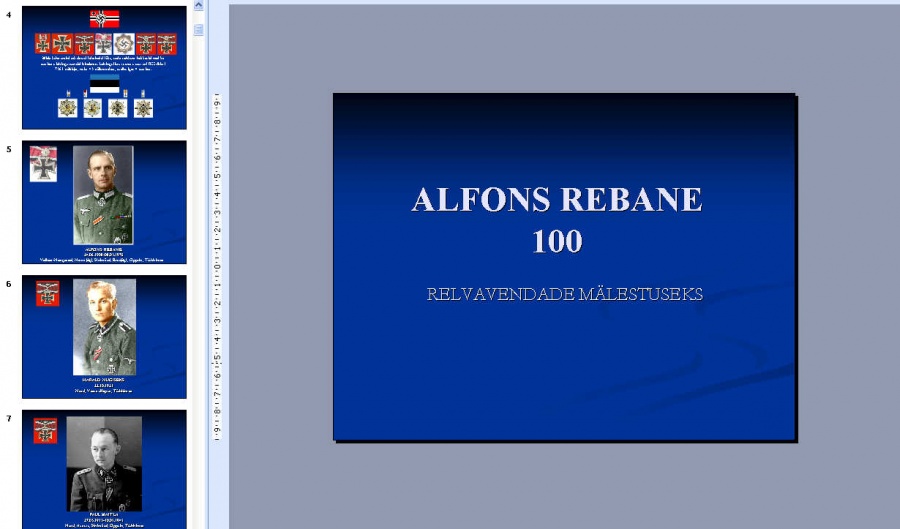Click the slide panel scrollbar thumb
This screenshot has height=529, width=900.
coord(198,30)
